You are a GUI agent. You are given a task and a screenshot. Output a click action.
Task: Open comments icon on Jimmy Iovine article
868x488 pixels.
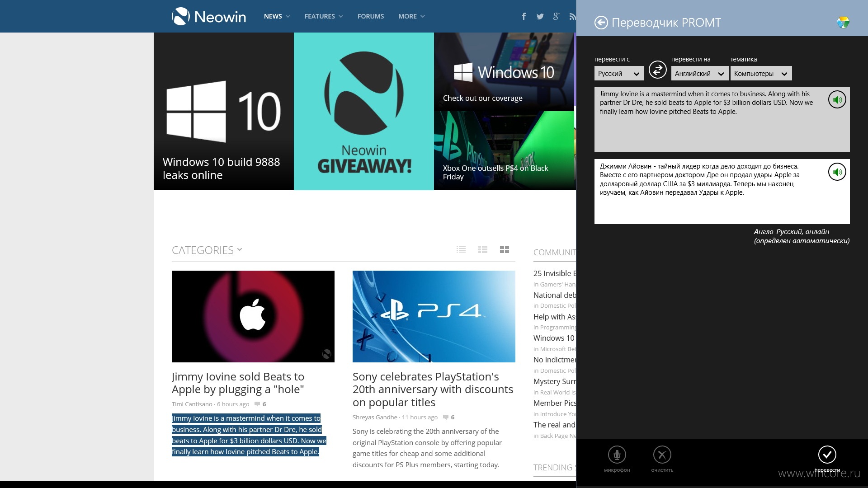[257, 404]
